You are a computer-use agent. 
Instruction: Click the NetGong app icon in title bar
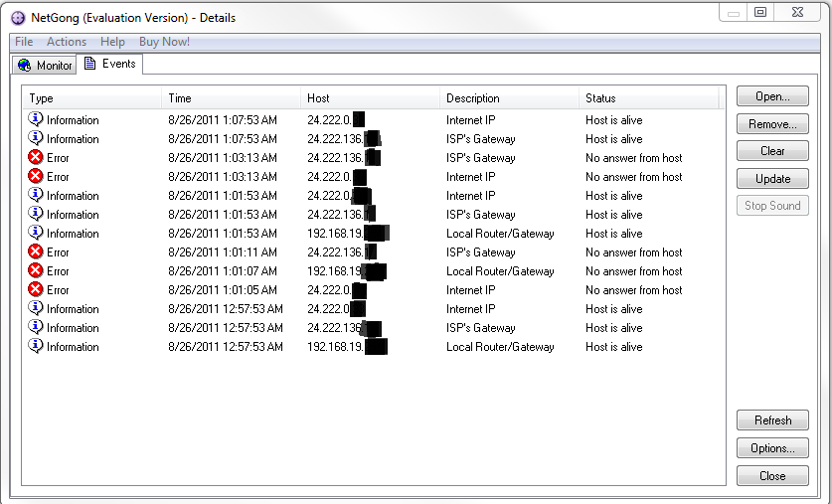click(18, 17)
